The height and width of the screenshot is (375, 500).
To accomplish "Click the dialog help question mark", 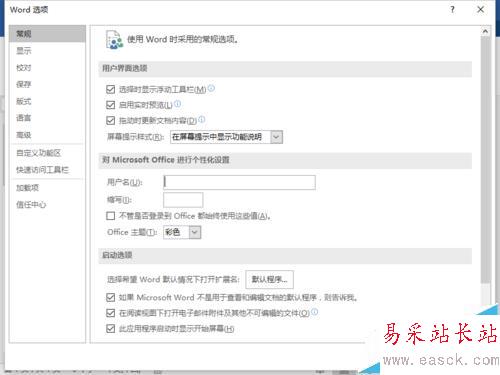I will 452,10.
